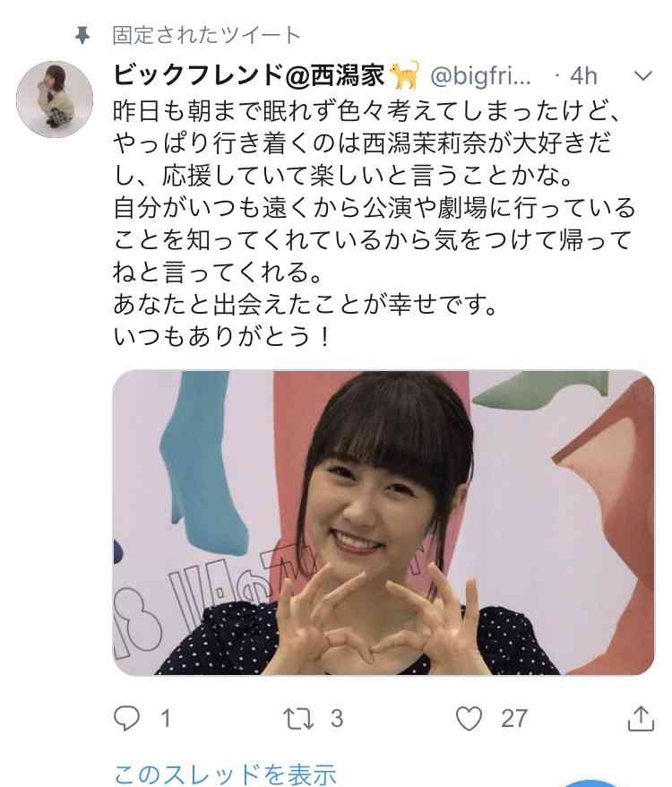Open ビックフレンド@西潟家 profile name
This screenshot has height=787, width=672.
click(249, 76)
